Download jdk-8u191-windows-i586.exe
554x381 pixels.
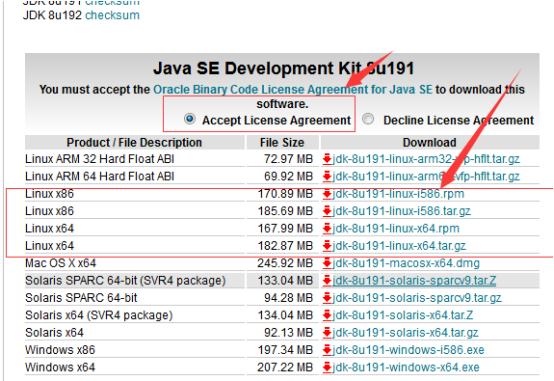408,350
